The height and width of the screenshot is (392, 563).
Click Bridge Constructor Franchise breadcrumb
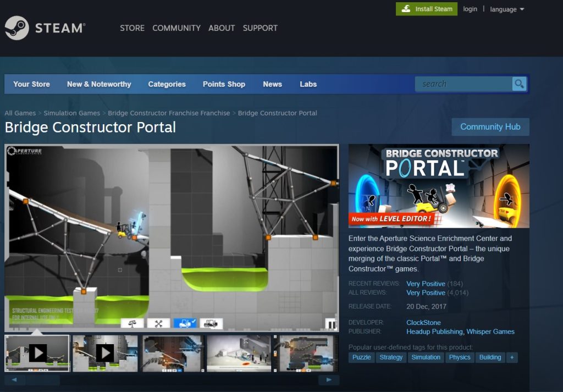169,113
